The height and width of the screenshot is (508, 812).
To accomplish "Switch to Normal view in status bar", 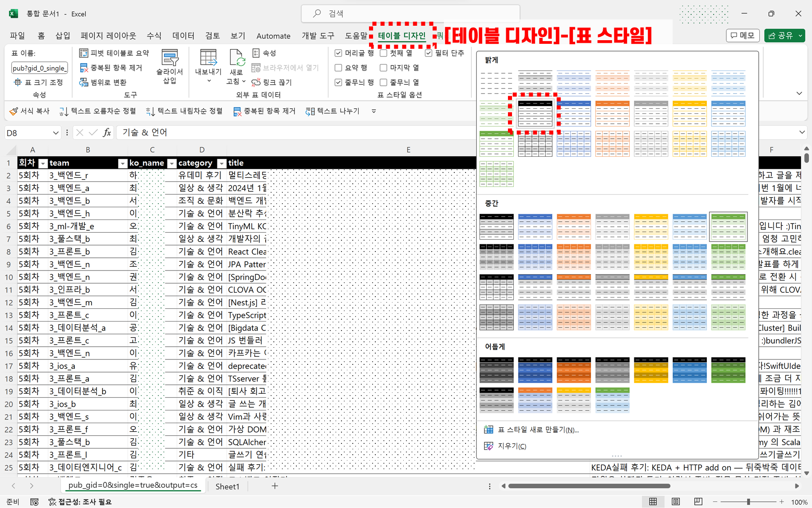I will 653,502.
